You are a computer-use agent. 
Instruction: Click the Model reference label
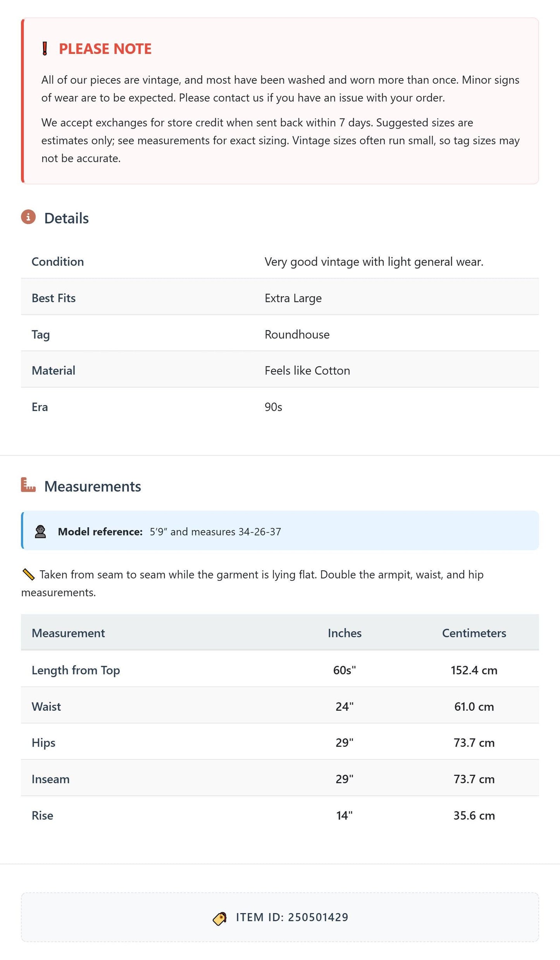click(100, 532)
